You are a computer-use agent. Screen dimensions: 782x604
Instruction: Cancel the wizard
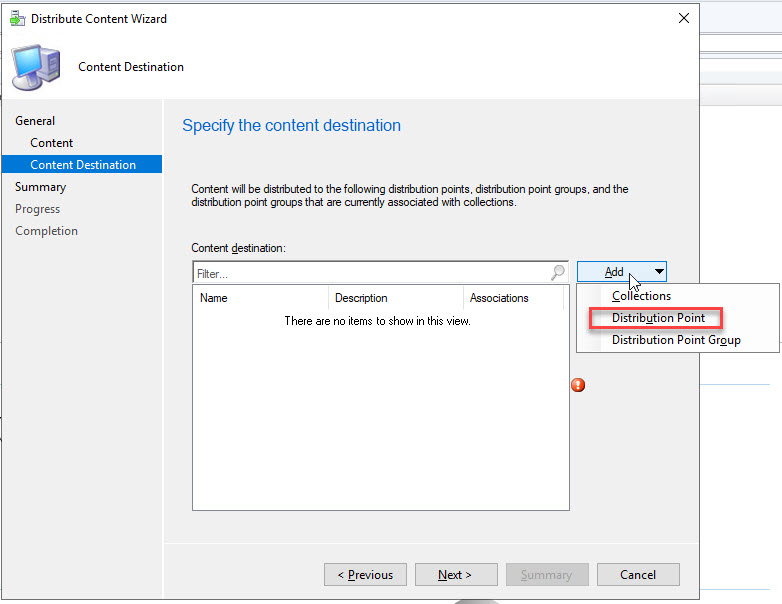click(x=638, y=575)
